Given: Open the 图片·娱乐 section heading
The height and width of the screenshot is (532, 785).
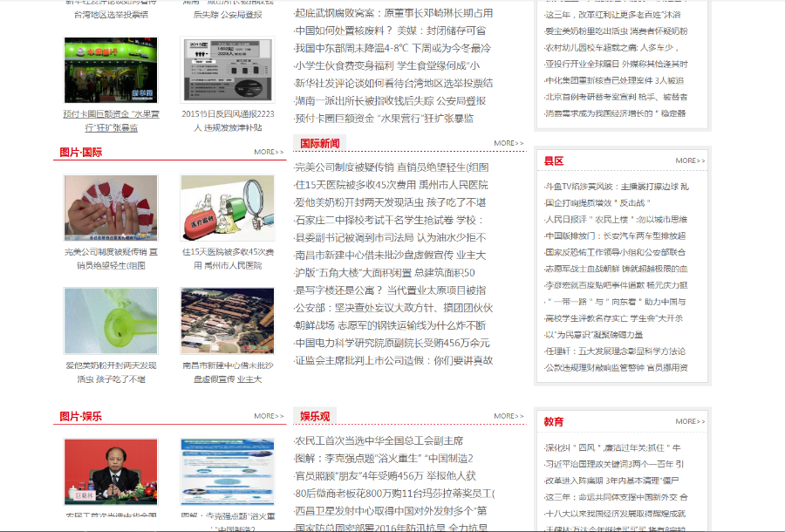Looking at the screenshot, I should (x=80, y=416).
